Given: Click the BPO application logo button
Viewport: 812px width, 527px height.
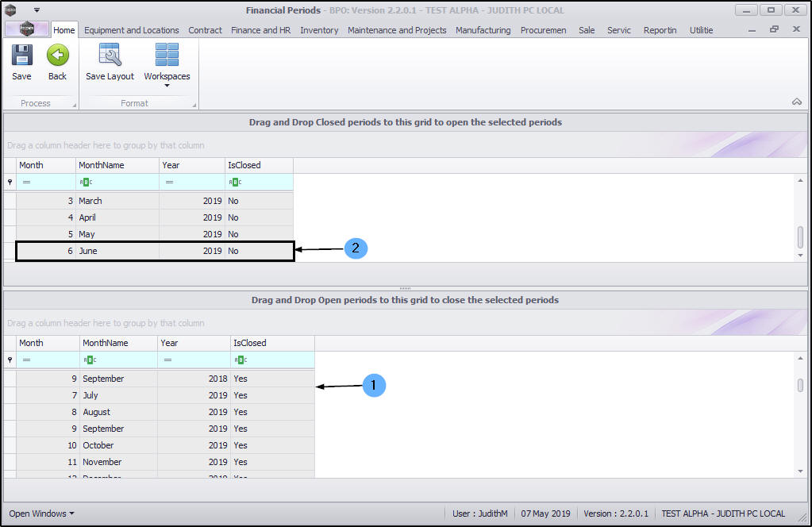Looking at the screenshot, I should tap(27, 29).
